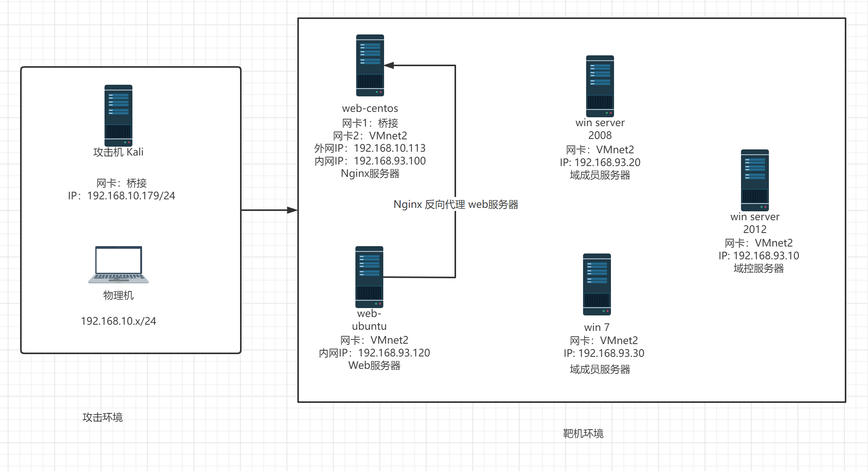Click the 靶机环境 caption text

[x=583, y=433]
